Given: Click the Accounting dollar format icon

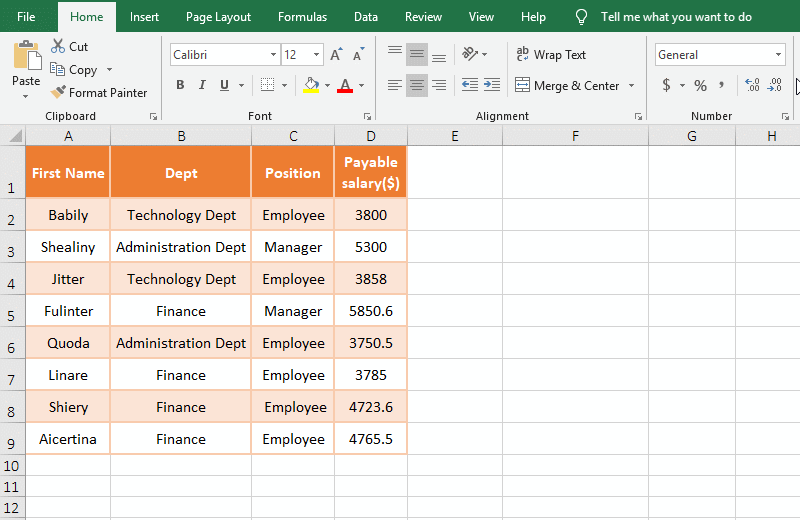Looking at the screenshot, I should coord(666,86).
